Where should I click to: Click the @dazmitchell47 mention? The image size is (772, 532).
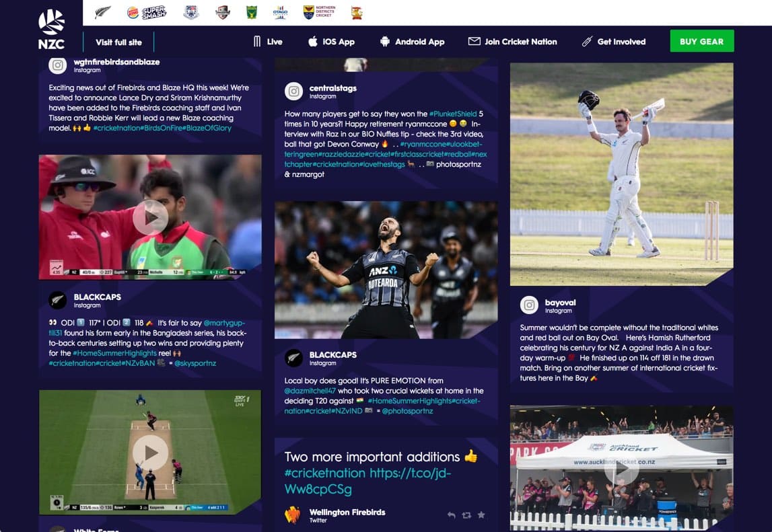coord(310,391)
